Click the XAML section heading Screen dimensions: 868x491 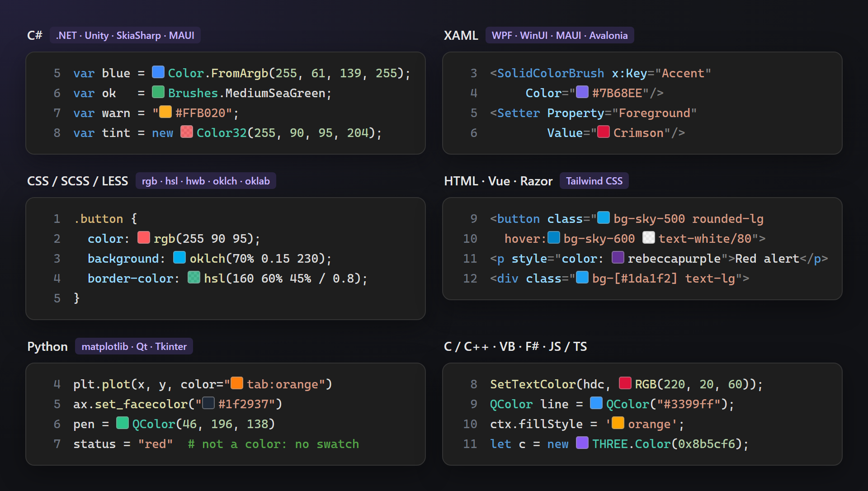point(461,35)
